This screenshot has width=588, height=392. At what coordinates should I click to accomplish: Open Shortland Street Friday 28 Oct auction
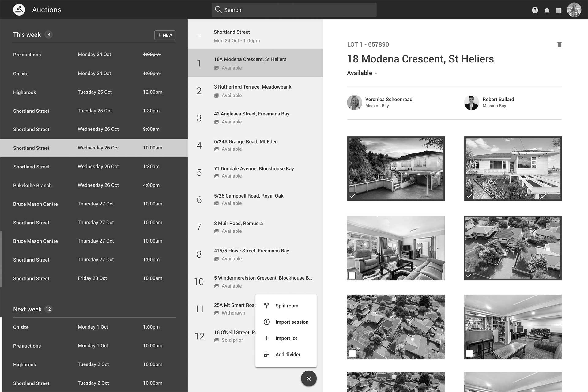[94, 278]
